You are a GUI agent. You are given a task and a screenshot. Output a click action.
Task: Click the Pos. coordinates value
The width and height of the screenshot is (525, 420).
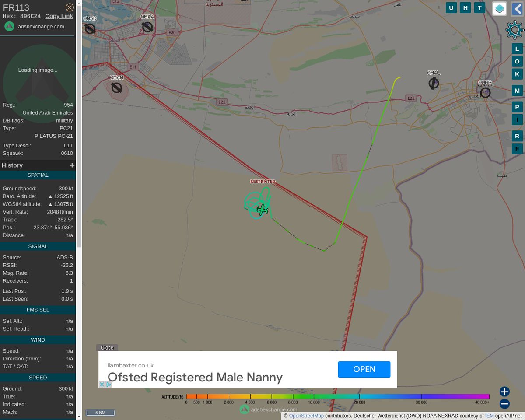tap(53, 228)
